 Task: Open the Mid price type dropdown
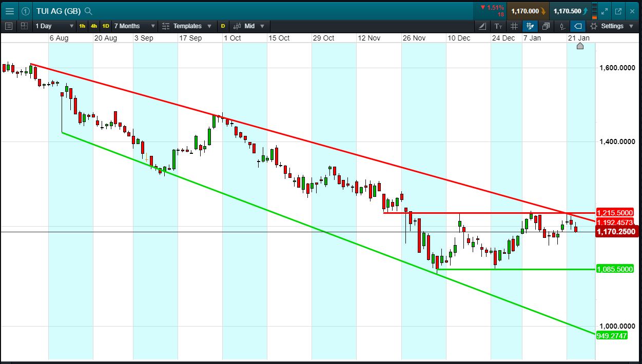pyautogui.click(x=249, y=26)
